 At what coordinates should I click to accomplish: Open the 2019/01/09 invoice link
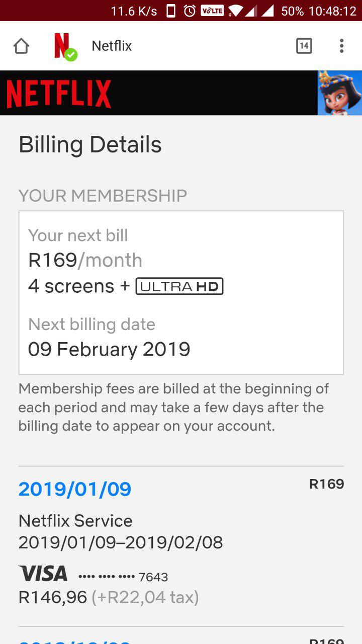(75, 489)
